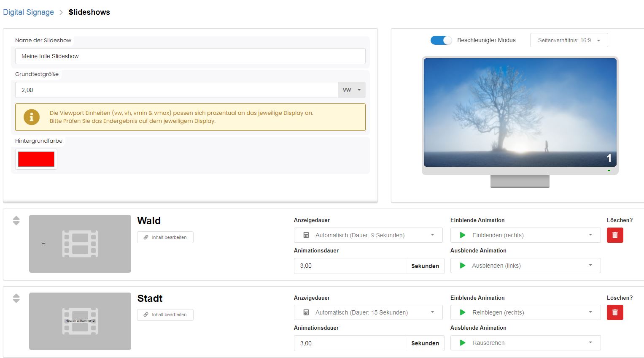Image resolution: width=644 pixels, height=358 pixels.
Task: Delete the Wald slide with trash icon
Action: point(614,235)
